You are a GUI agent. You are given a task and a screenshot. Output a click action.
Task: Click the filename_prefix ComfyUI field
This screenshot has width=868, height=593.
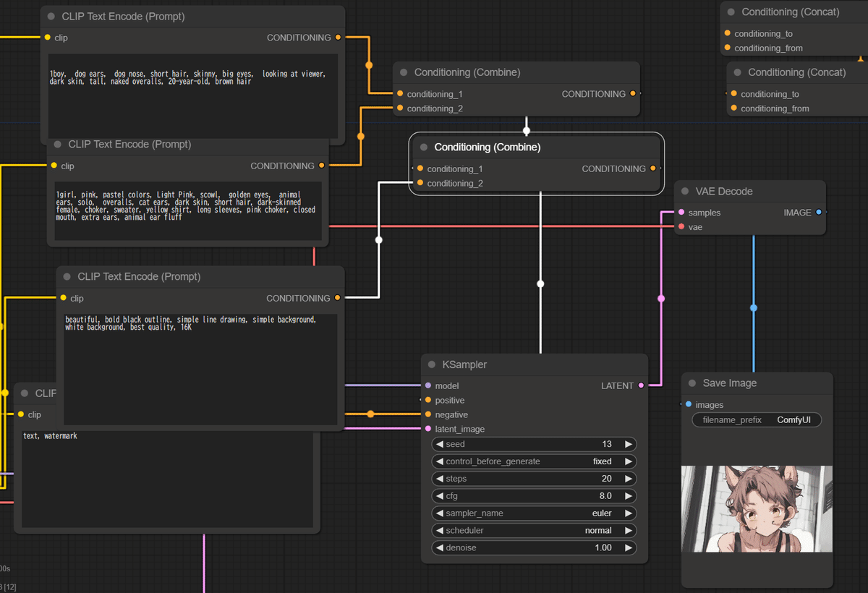[x=757, y=420]
